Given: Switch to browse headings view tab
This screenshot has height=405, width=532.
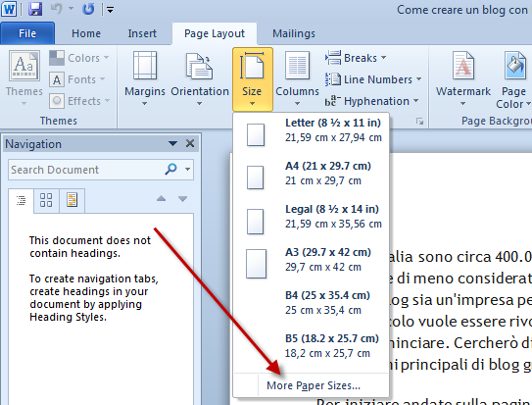Looking at the screenshot, I should click(21, 200).
